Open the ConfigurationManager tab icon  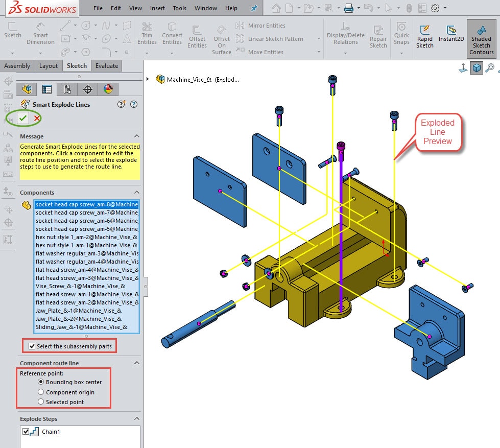pyautogui.click(x=67, y=89)
